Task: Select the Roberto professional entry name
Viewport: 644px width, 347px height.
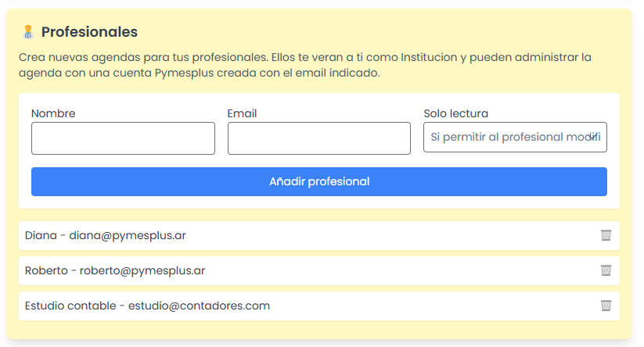Action: (x=46, y=270)
